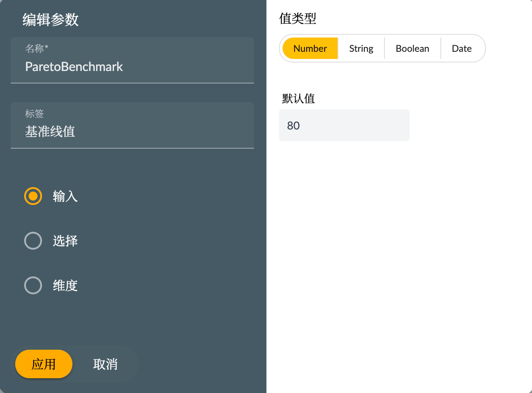Image resolution: width=532 pixels, height=393 pixels.
Task: Choose Date as the value type
Action: pos(461,48)
